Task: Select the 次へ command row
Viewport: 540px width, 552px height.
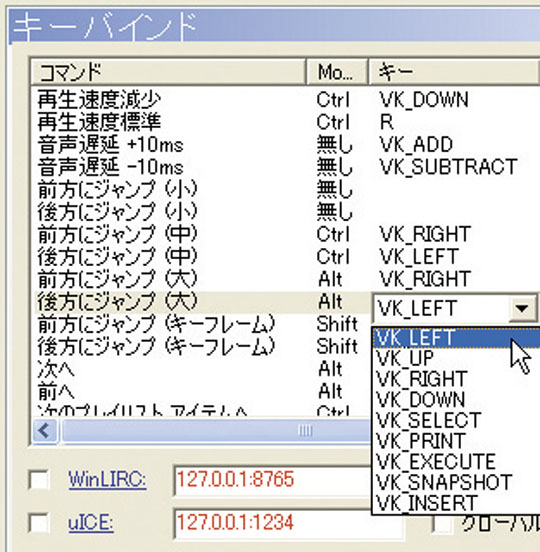Action: [x=202, y=369]
